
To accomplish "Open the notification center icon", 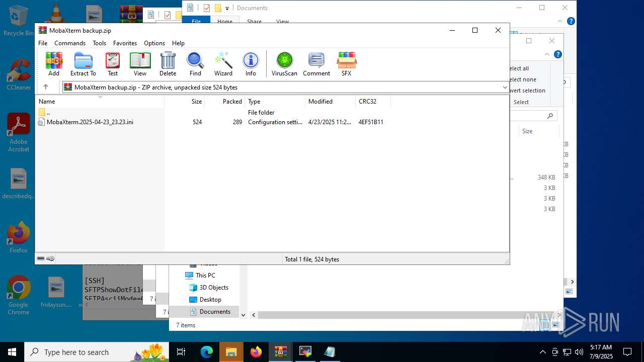I will 627,352.
